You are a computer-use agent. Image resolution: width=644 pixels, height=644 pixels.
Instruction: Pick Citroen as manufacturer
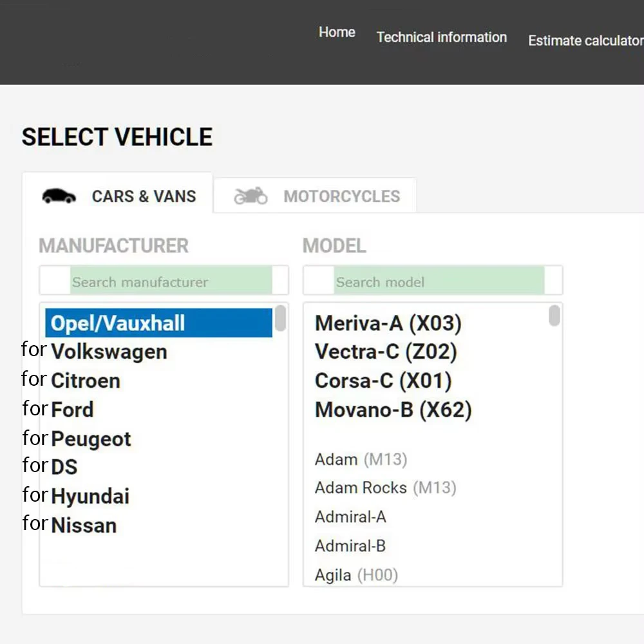[x=85, y=381]
